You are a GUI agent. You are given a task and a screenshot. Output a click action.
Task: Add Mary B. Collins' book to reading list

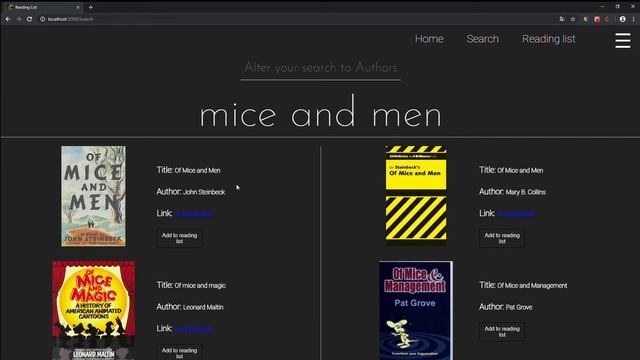pos(502,238)
